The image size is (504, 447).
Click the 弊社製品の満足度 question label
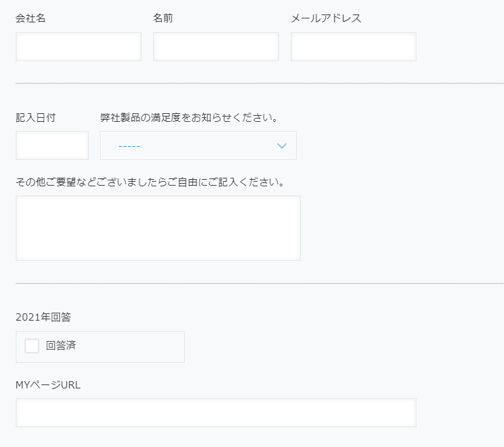point(189,118)
